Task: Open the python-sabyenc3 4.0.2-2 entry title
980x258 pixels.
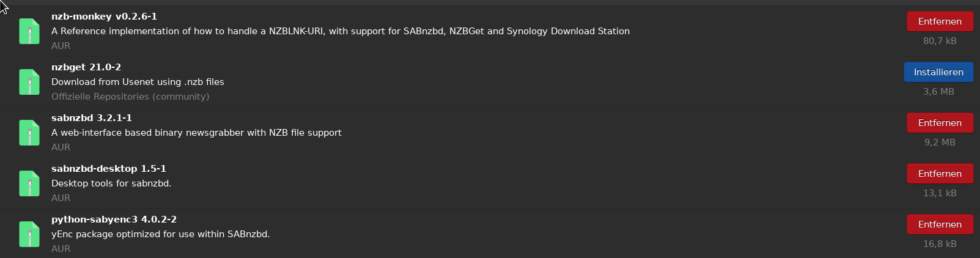Action: pyautogui.click(x=114, y=219)
